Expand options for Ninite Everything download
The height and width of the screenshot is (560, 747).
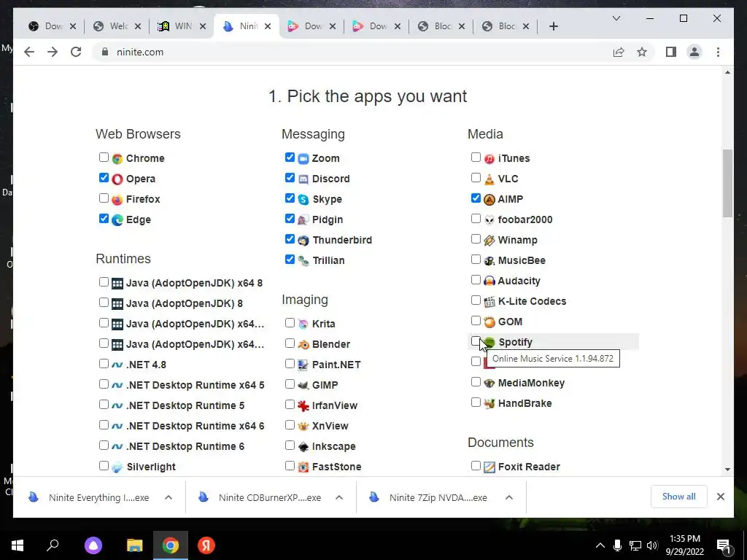[169, 497]
